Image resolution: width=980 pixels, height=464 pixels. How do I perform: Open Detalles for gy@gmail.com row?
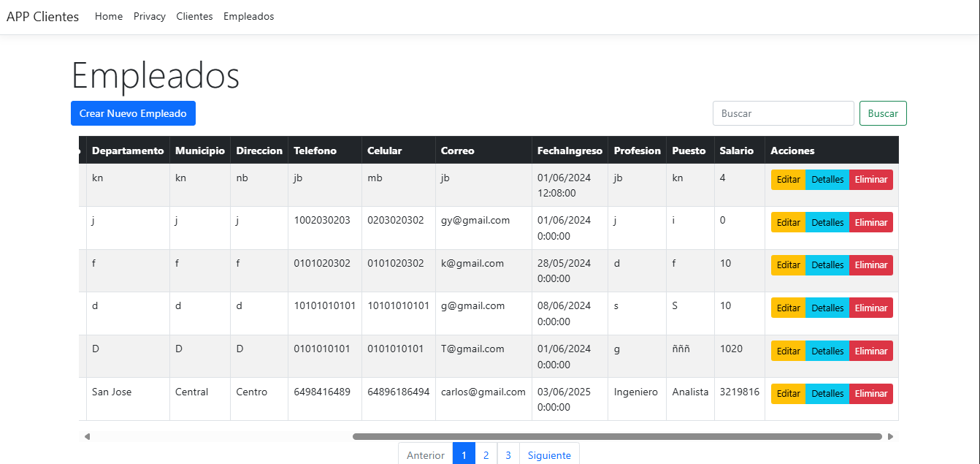(x=827, y=221)
